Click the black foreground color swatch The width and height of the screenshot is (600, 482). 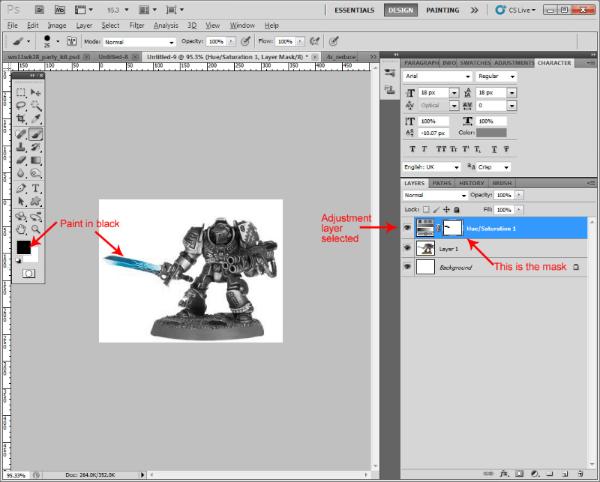tap(23, 246)
